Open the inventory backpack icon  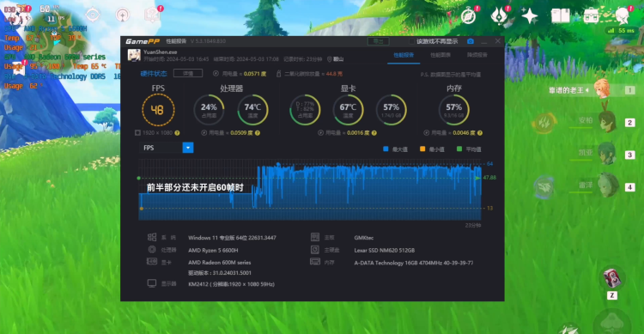point(592,16)
